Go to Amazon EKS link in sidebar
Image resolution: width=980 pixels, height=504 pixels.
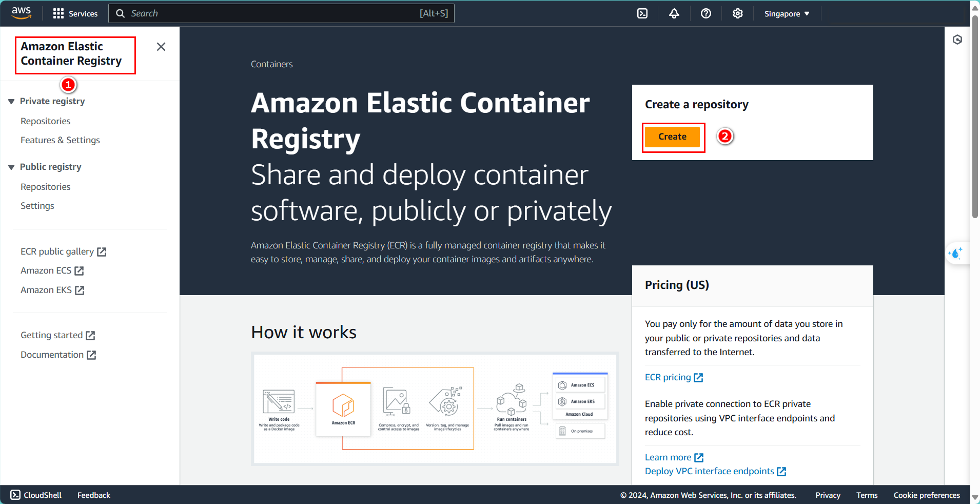pos(46,290)
